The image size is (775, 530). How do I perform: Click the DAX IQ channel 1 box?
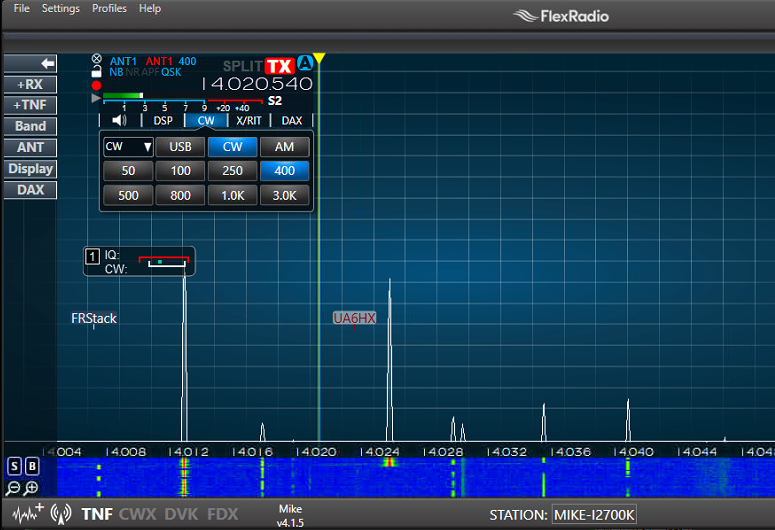click(x=92, y=256)
